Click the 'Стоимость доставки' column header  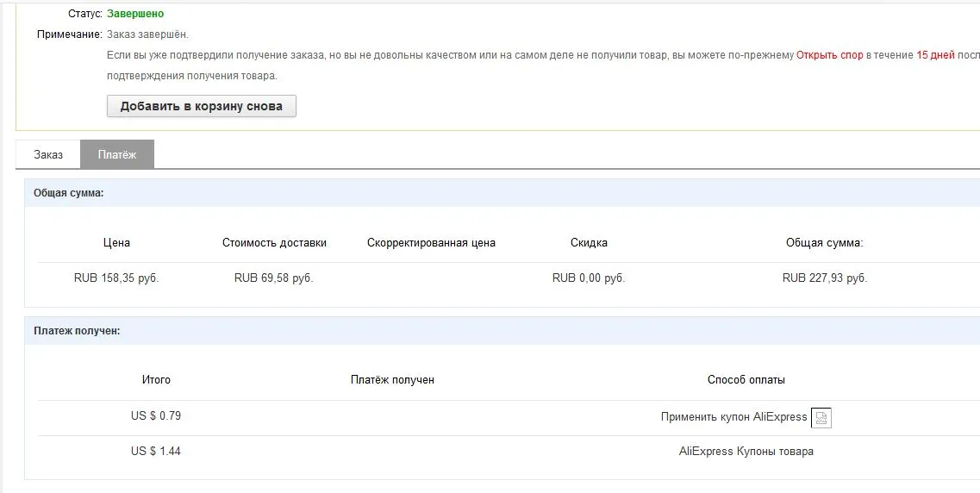click(274, 243)
